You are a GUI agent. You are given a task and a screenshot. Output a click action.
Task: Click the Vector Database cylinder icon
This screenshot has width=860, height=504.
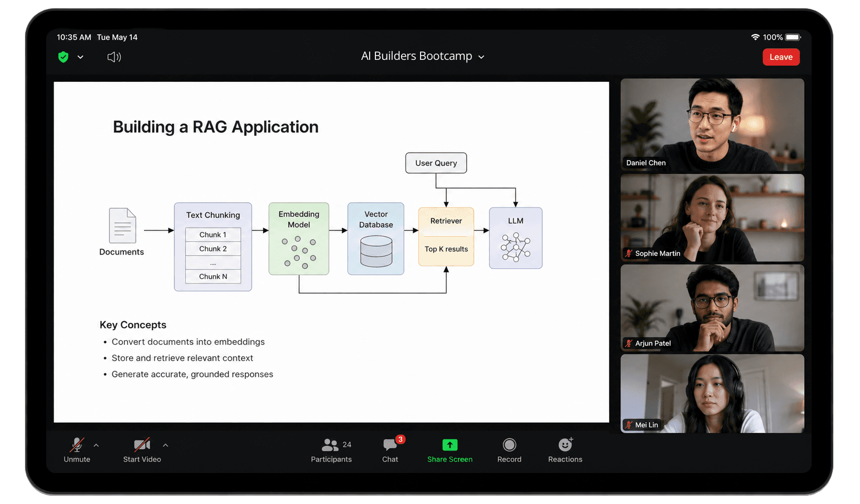click(x=376, y=251)
